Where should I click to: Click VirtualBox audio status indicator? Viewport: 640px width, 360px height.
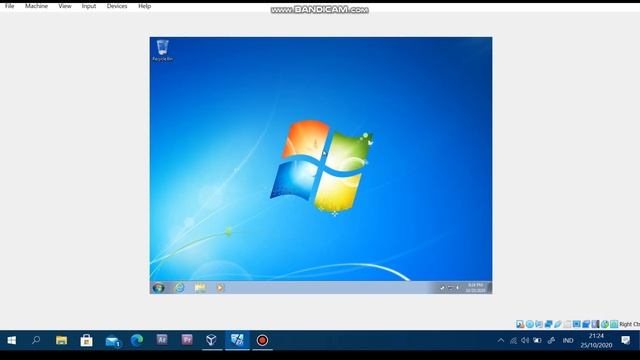coord(539,324)
